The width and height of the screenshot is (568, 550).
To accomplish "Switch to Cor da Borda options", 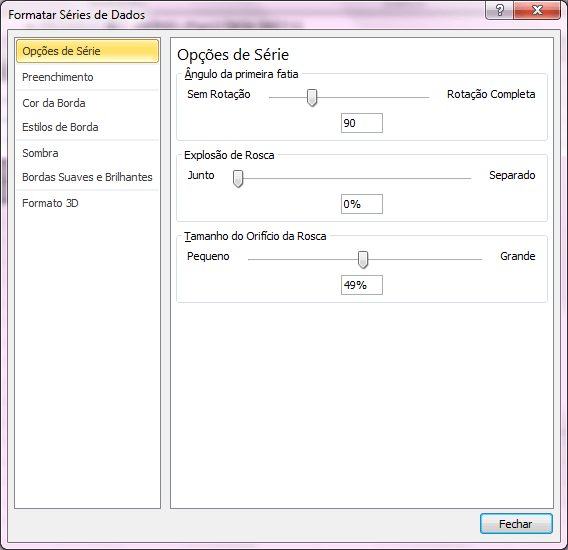I will click(x=87, y=103).
